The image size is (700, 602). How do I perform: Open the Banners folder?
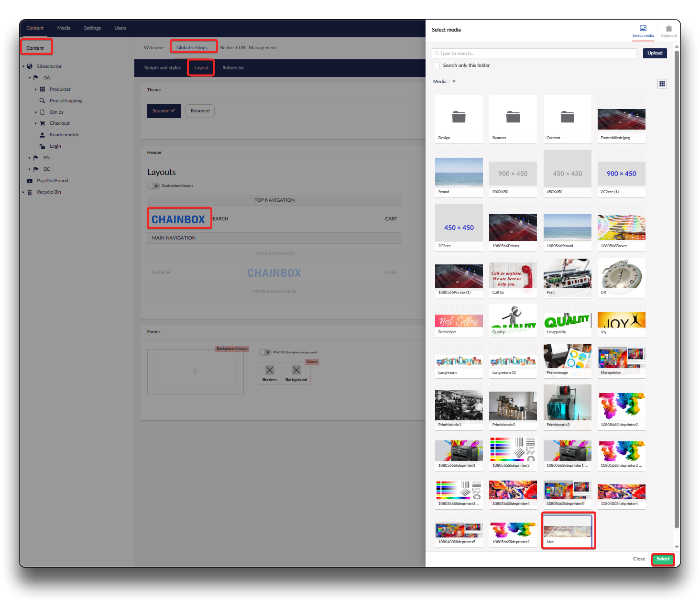pos(513,117)
